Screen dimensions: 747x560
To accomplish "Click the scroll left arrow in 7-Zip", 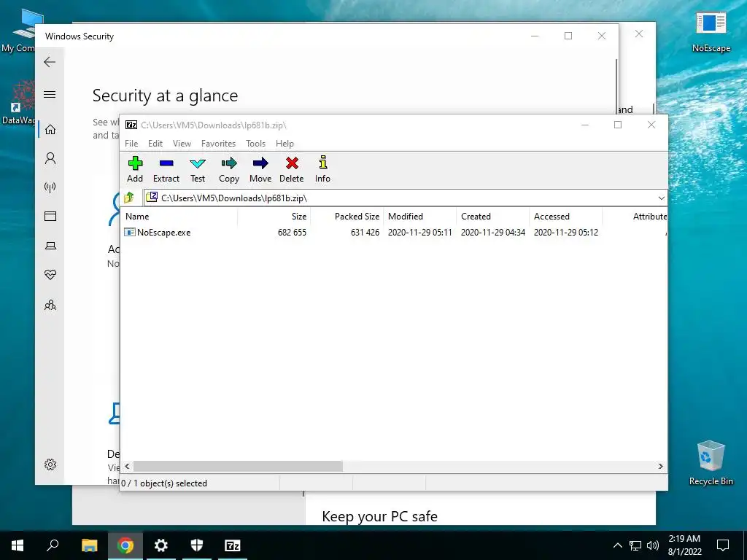I will tap(127, 466).
